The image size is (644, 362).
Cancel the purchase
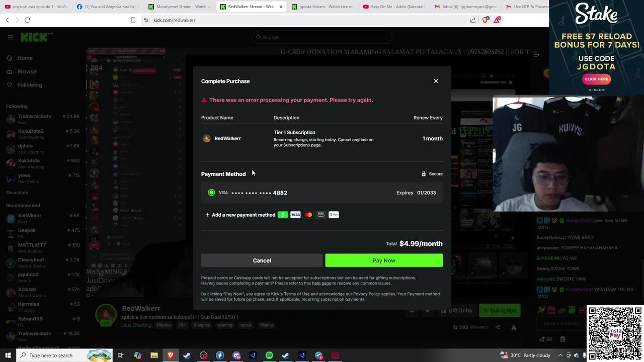pos(262,260)
